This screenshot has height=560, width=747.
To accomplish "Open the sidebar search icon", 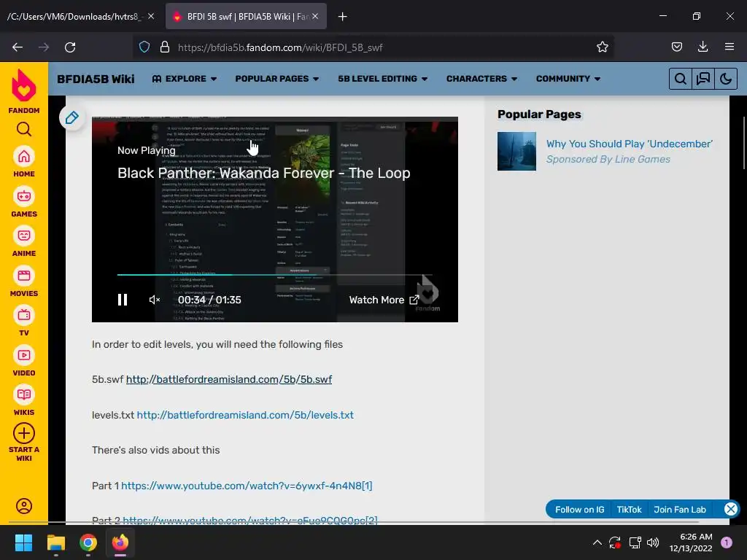I will (24, 129).
